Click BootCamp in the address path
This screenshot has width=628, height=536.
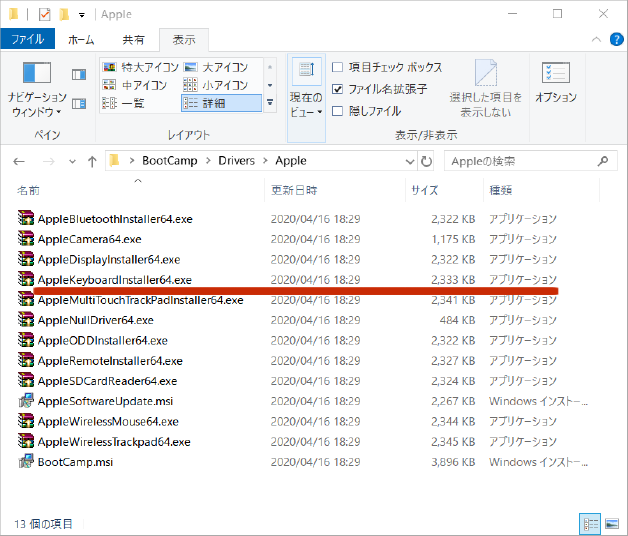(170, 161)
